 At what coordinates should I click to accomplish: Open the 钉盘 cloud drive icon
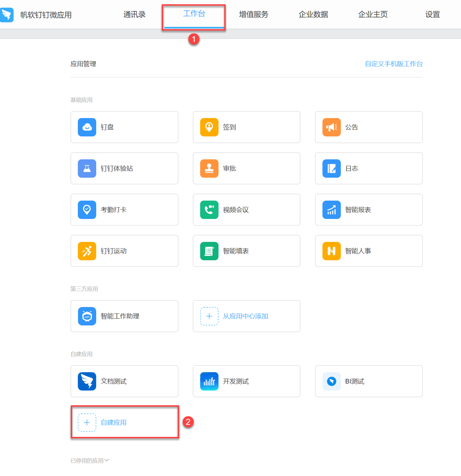point(87,127)
